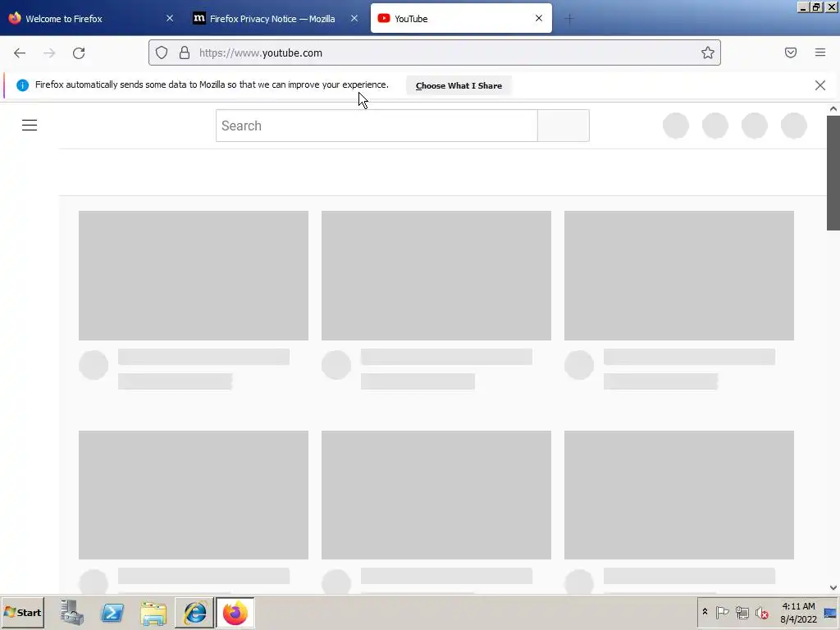The image size is (840, 630).
Task: Click the muted volume tray icon
Action: pos(762,612)
